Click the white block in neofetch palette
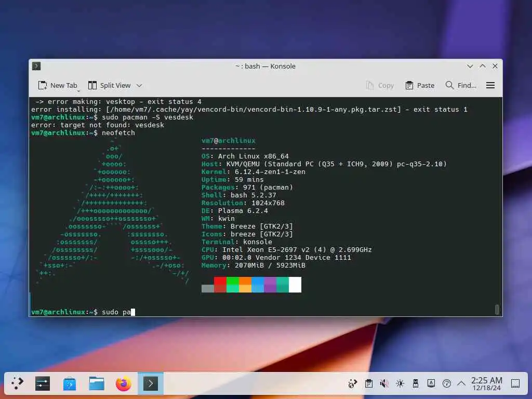 click(295, 285)
